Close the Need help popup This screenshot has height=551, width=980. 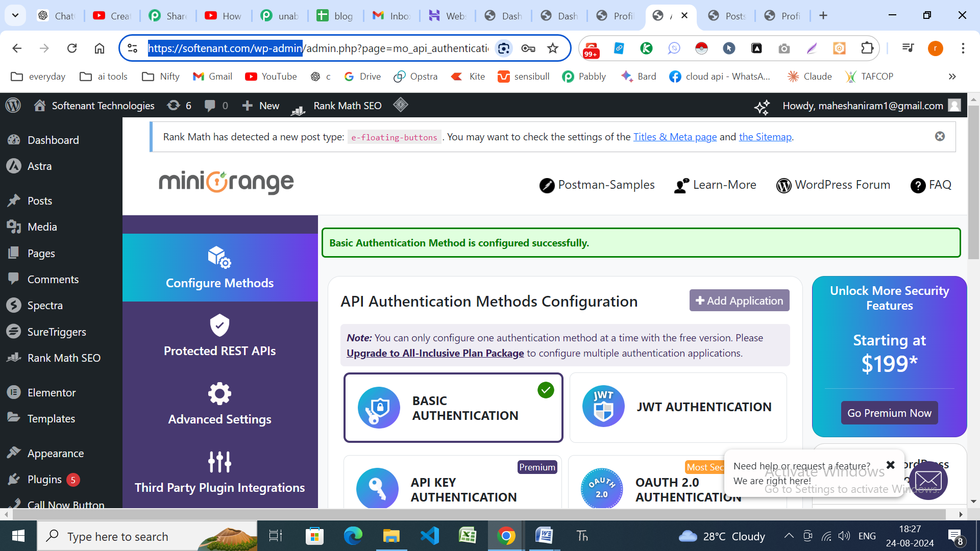click(891, 465)
